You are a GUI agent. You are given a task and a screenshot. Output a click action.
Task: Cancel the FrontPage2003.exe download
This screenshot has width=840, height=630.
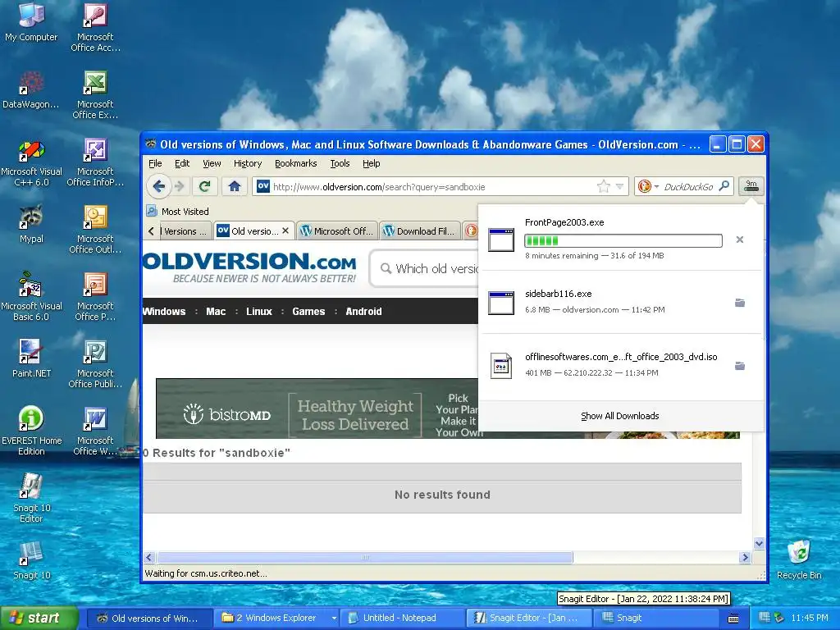[x=740, y=240]
